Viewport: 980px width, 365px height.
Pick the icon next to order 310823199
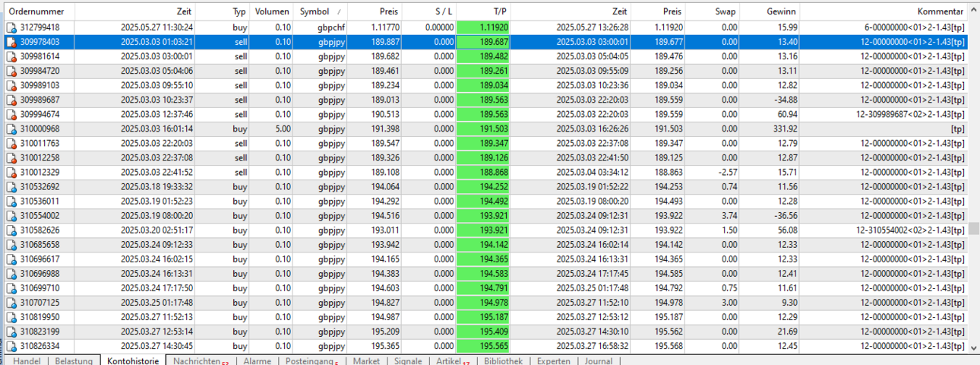click(11, 331)
